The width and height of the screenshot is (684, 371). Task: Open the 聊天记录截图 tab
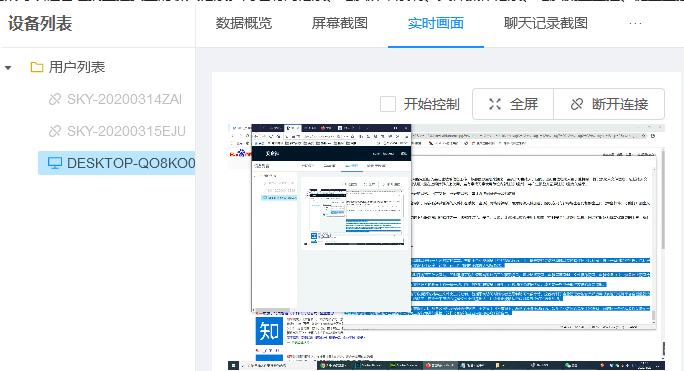point(546,23)
